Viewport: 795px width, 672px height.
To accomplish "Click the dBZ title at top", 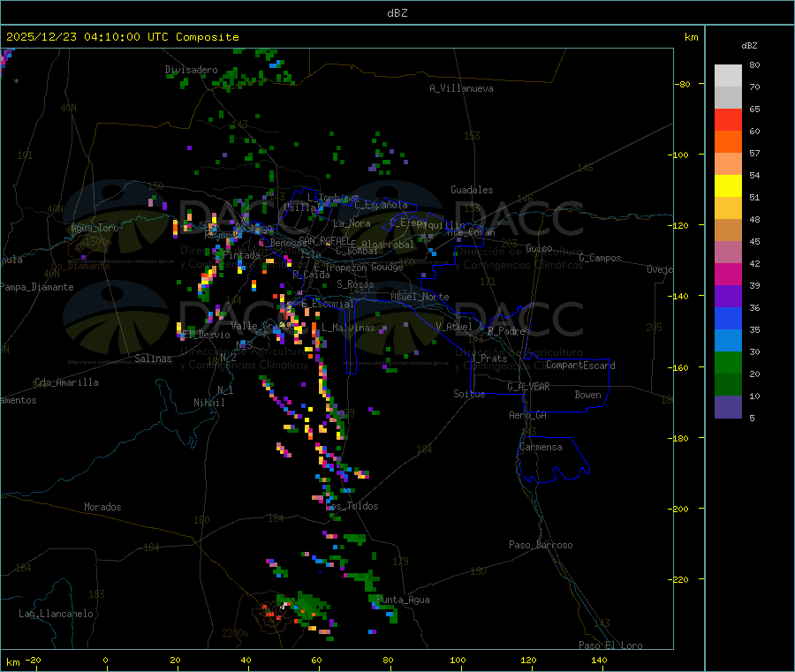I will pyautogui.click(x=397, y=13).
